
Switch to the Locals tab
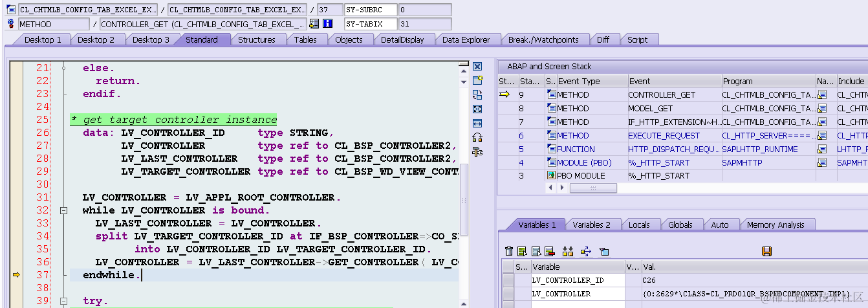[639, 225]
